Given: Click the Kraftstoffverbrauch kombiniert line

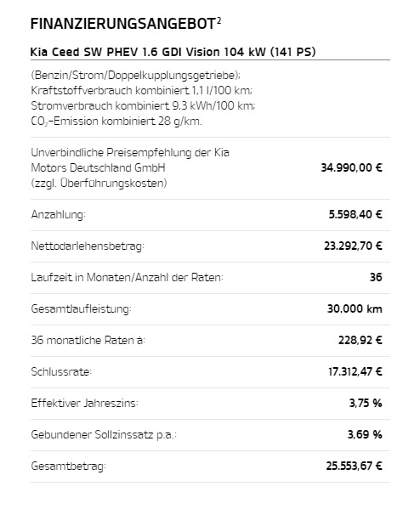Looking at the screenshot, I should pyautogui.click(x=142, y=90).
